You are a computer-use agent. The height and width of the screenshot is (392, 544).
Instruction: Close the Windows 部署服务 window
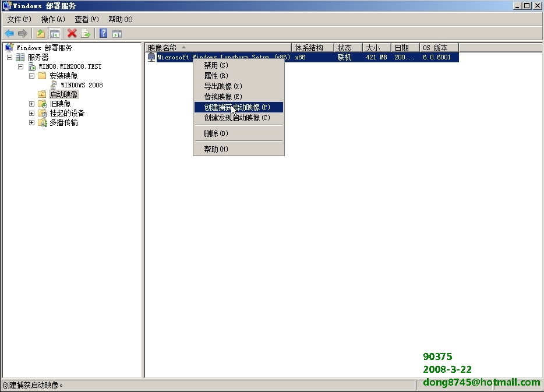pyautogui.click(x=536, y=6)
